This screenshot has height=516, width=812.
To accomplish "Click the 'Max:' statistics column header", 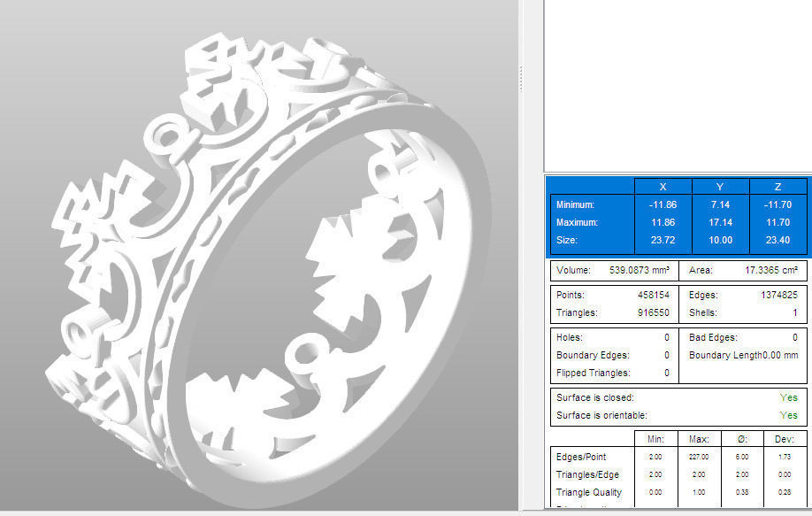I will point(699,439).
